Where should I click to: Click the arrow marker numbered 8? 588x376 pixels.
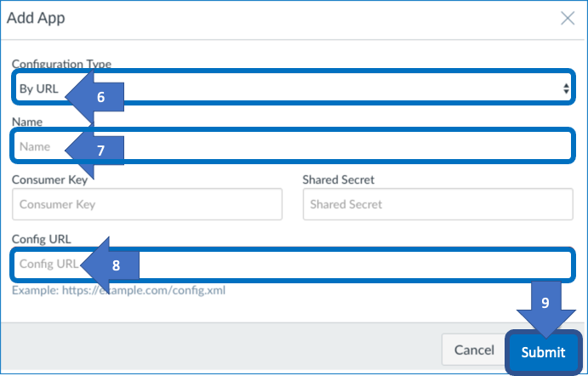(x=110, y=265)
